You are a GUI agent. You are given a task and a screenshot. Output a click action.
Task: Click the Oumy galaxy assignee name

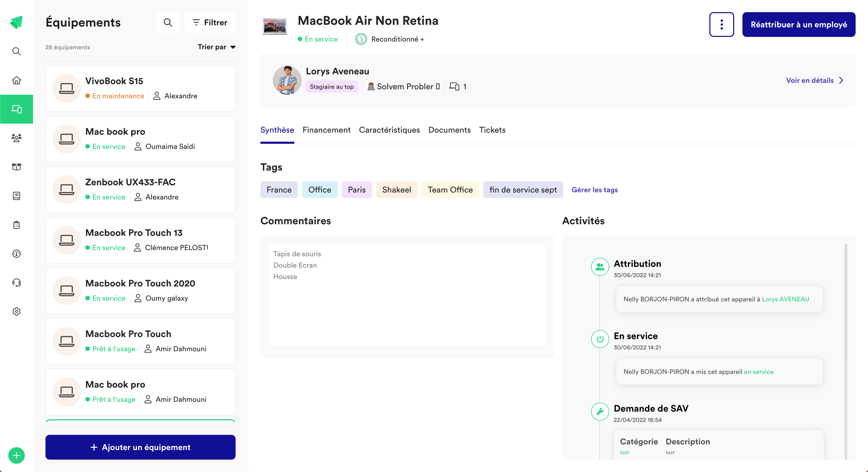coord(166,298)
